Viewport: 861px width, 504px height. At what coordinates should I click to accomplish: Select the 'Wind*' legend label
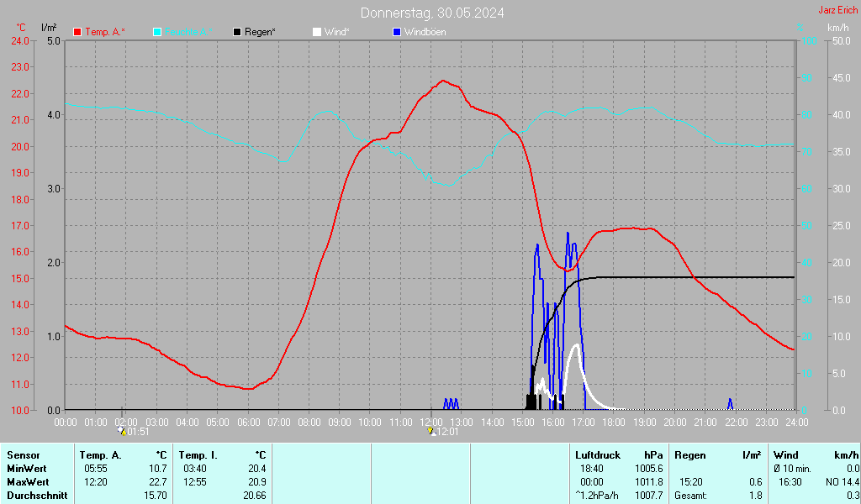pos(336,32)
